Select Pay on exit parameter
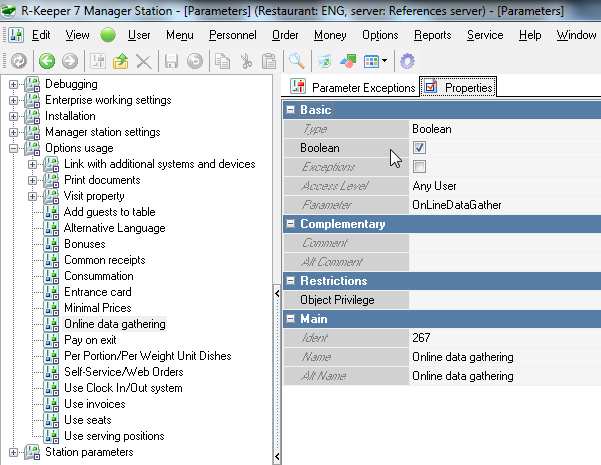Viewport: 601px width, 465px height. pyautogui.click(x=90, y=340)
